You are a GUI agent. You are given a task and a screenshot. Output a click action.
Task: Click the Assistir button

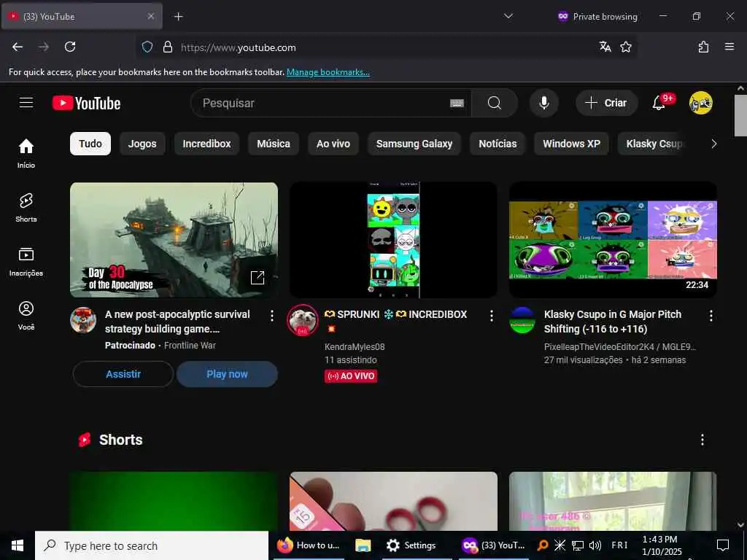[x=123, y=374]
